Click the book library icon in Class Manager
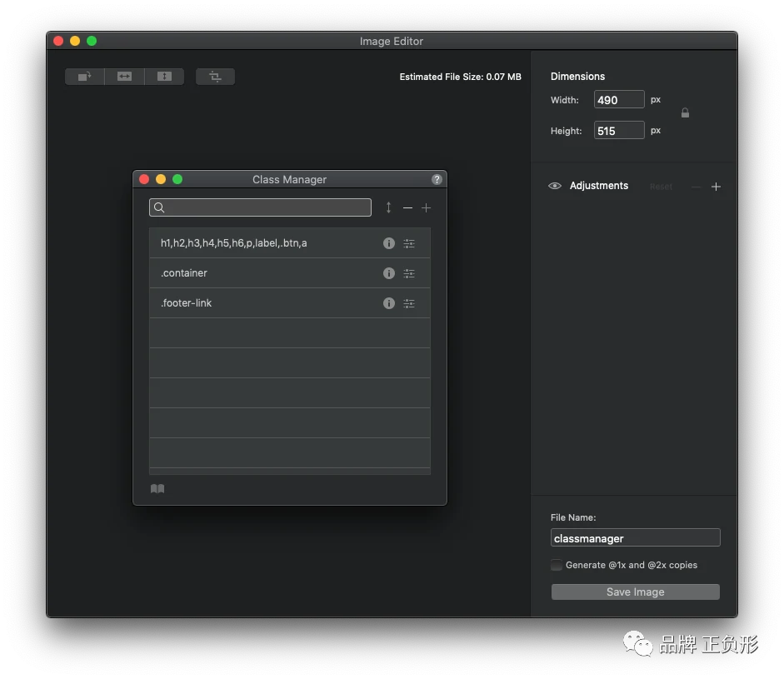This screenshot has width=784, height=679. tap(157, 488)
